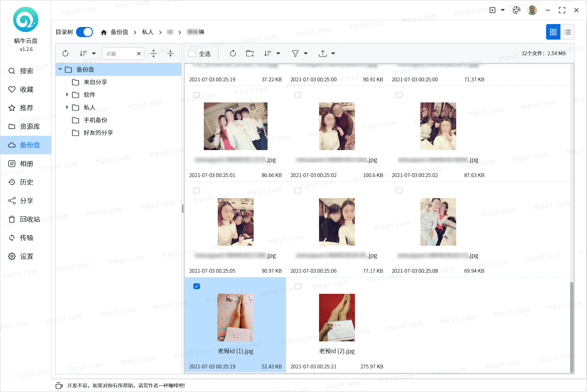Open 搜索 search from the sidebar
587x392 pixels.
(x=26, y=71)
